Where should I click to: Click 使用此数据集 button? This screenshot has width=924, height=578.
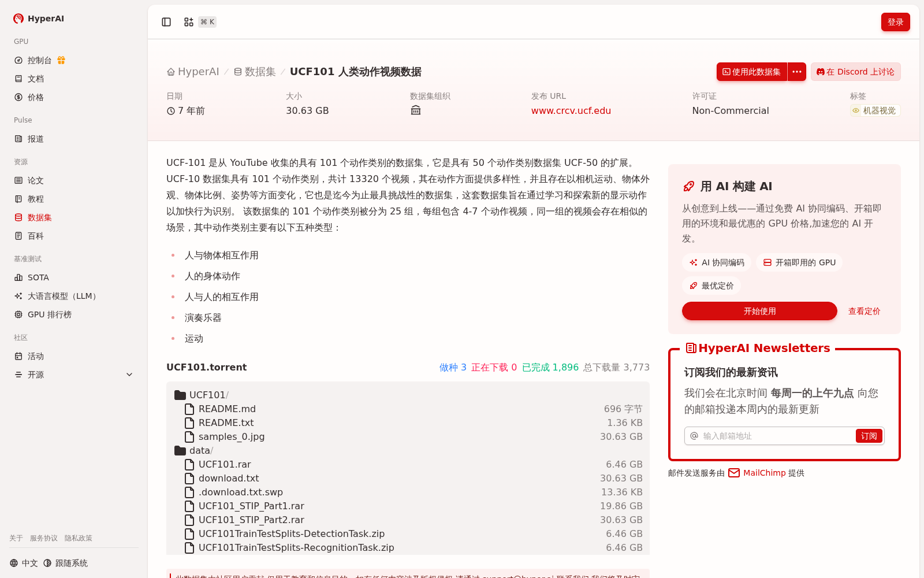click(x=751, y=72)
